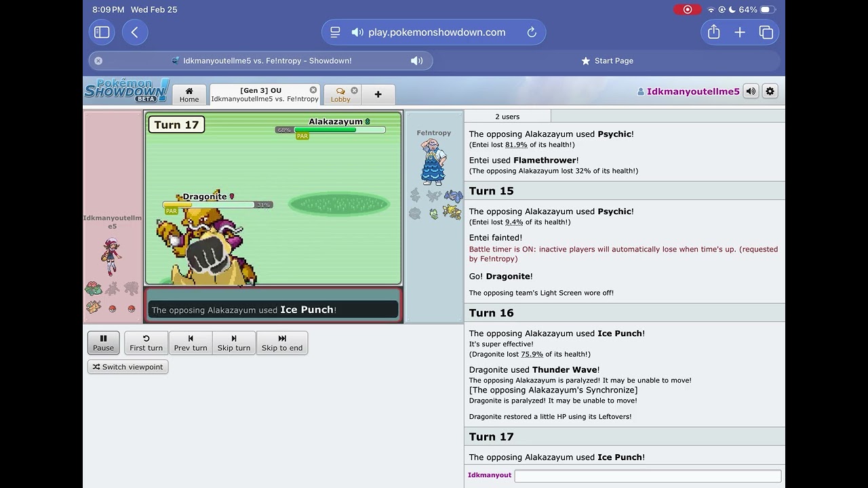The image size is (868, 488).
Task: Open Showdown options gear
Action: 770,91
